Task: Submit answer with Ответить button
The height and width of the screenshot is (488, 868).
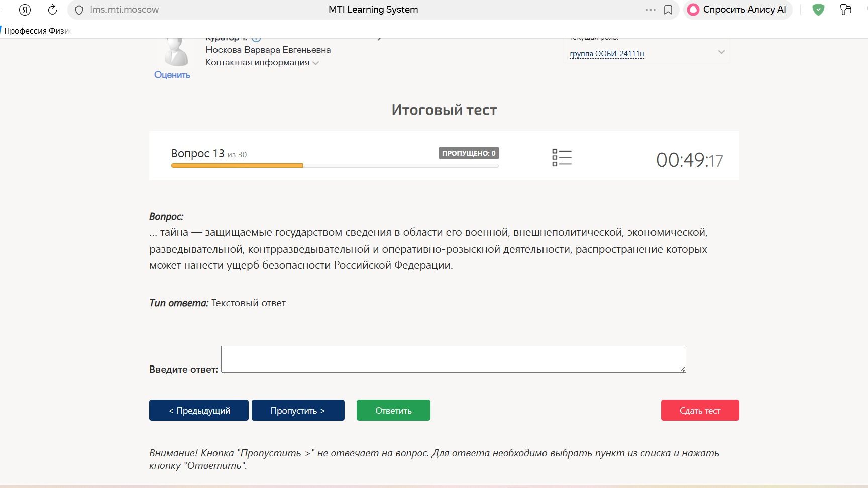Action: coord(393,410)
